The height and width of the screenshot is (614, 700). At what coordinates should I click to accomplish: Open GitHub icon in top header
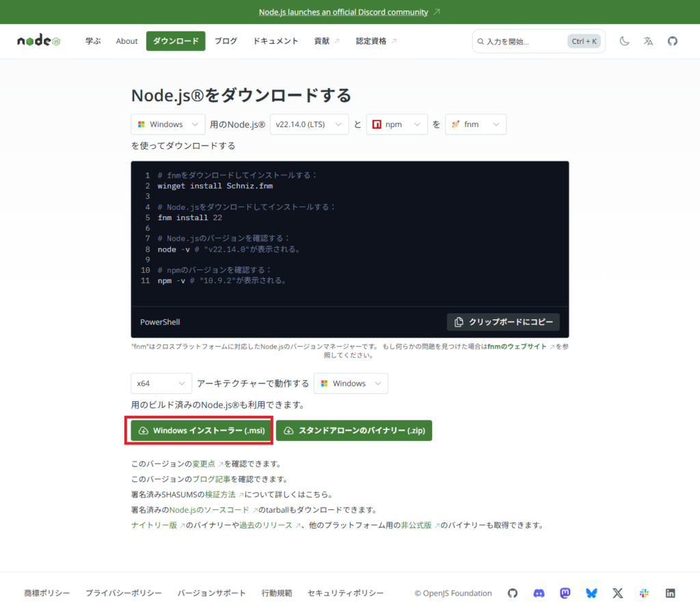point(673,41)
